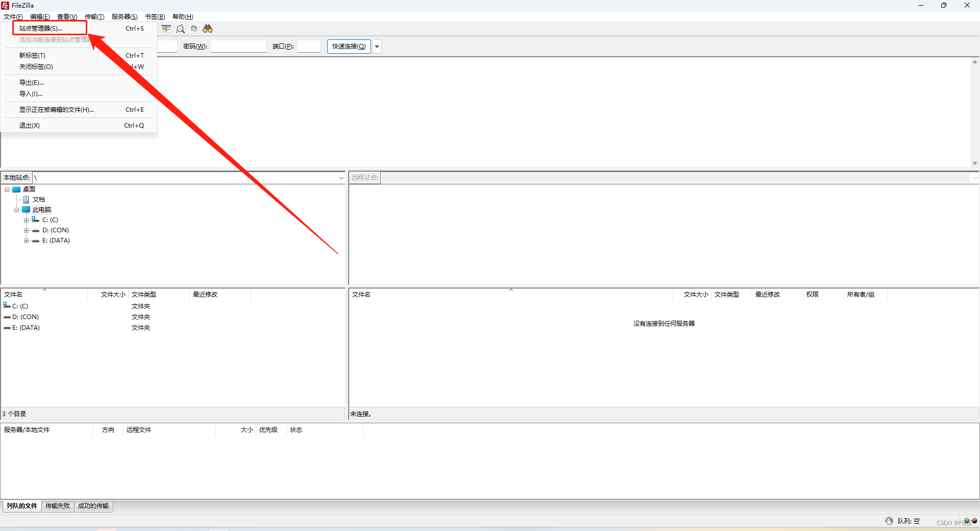Click the message log scroll up arrow

point(975,62)
